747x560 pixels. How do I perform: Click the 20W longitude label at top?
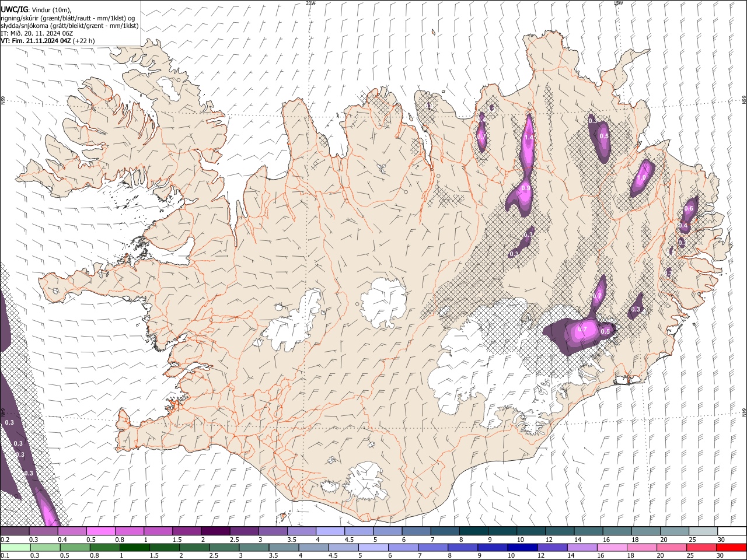point(310,3)
